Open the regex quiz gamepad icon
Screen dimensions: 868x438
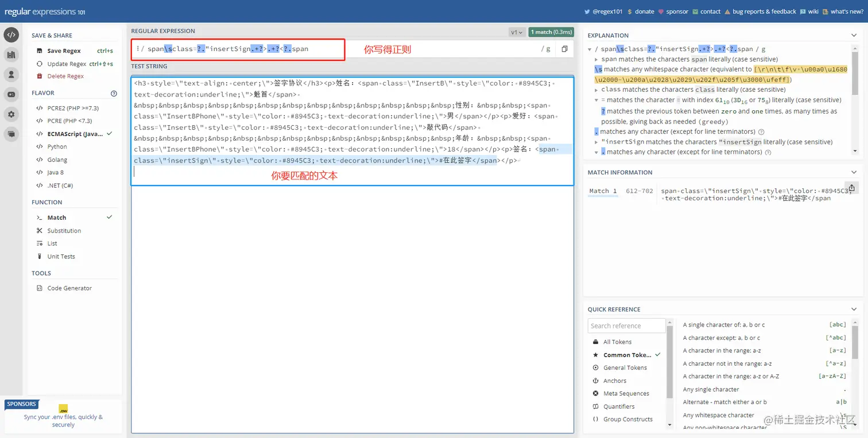tap(11, 94)
